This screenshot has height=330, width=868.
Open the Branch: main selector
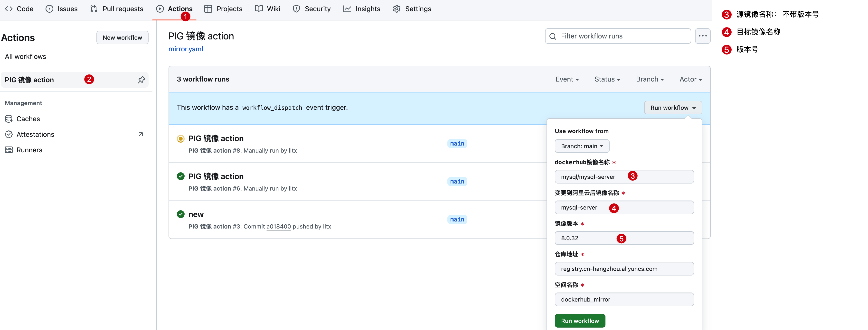[582, 146]
